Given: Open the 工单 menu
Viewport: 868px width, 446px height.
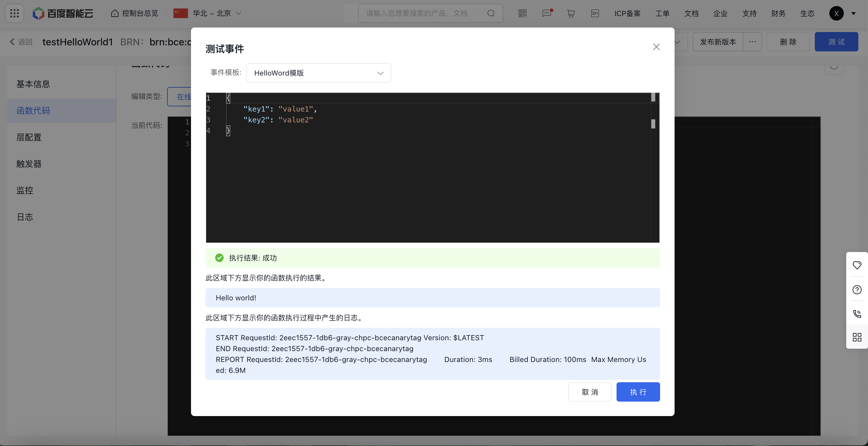Looking at the screenshot, I should click(x=662, y=13).
